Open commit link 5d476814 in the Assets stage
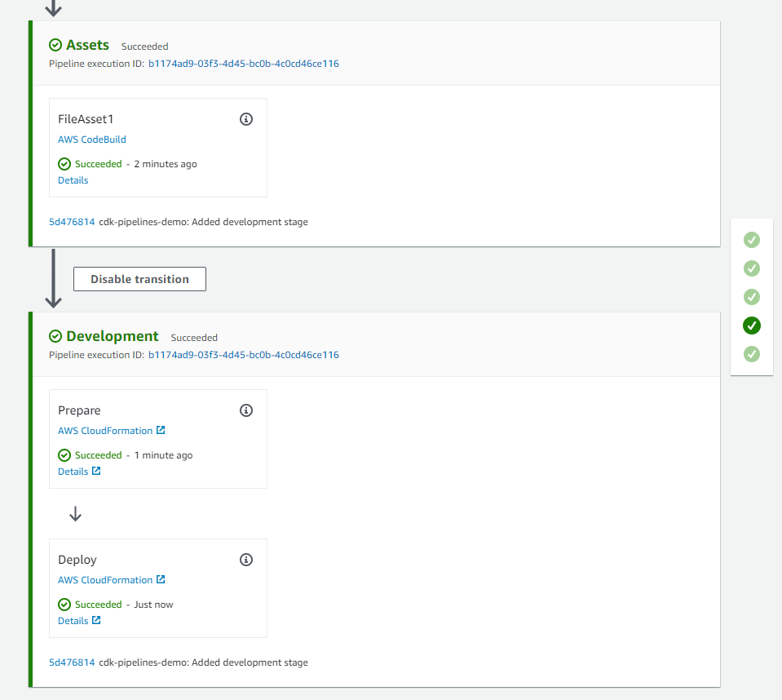This screenshot has width=782, height=700. (x=72, y=221)
